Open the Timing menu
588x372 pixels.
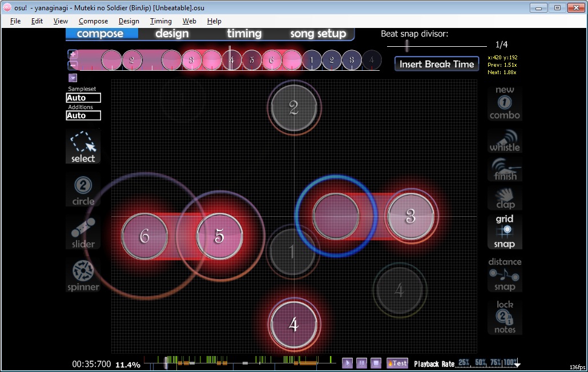pyautogui.click(x=160, y=21)
